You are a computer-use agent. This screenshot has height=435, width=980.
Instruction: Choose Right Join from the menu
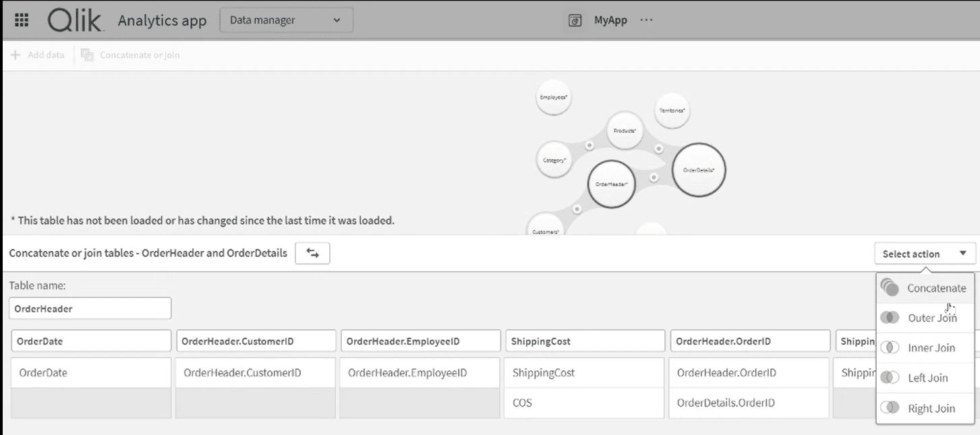931,408
